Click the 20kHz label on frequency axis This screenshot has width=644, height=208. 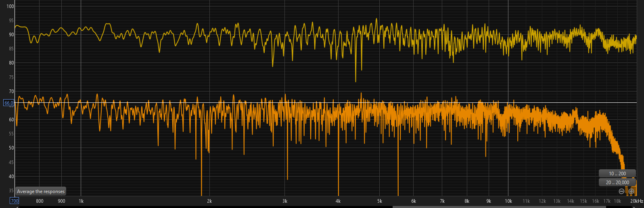(637, 201)
